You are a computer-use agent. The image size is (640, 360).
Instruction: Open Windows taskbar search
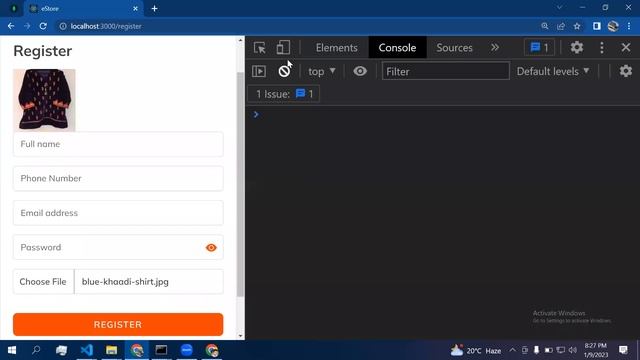pyautogui.click(x=36, y=350)
